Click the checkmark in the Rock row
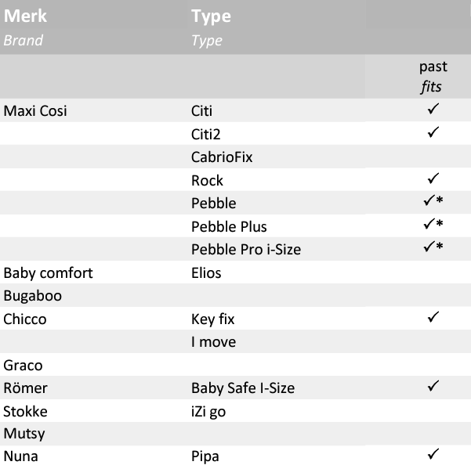 point(433,178)
